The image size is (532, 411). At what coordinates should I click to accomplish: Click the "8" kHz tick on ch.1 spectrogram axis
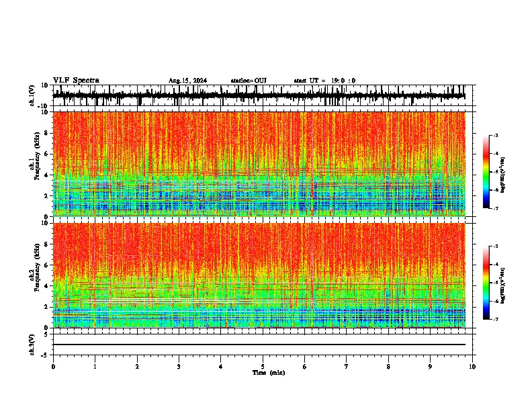tap(48, 133)
